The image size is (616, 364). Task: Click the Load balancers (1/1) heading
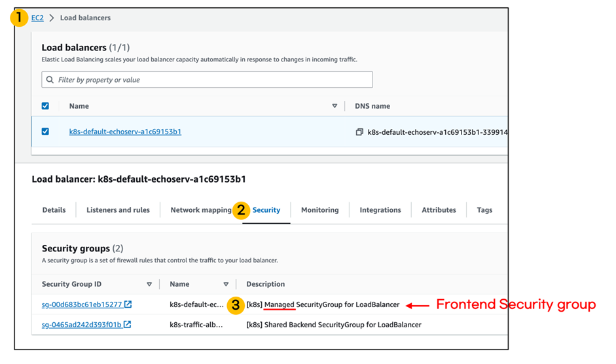[x=86, y=48]
